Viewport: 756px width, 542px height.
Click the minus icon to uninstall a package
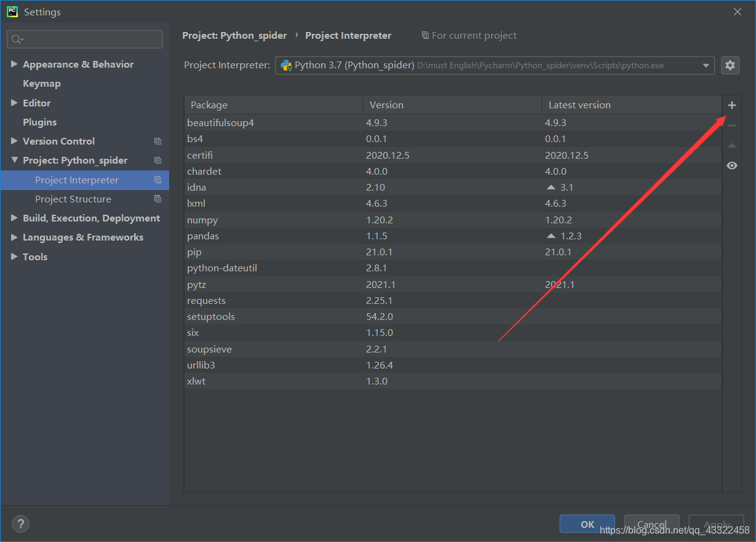coord(731,124)
